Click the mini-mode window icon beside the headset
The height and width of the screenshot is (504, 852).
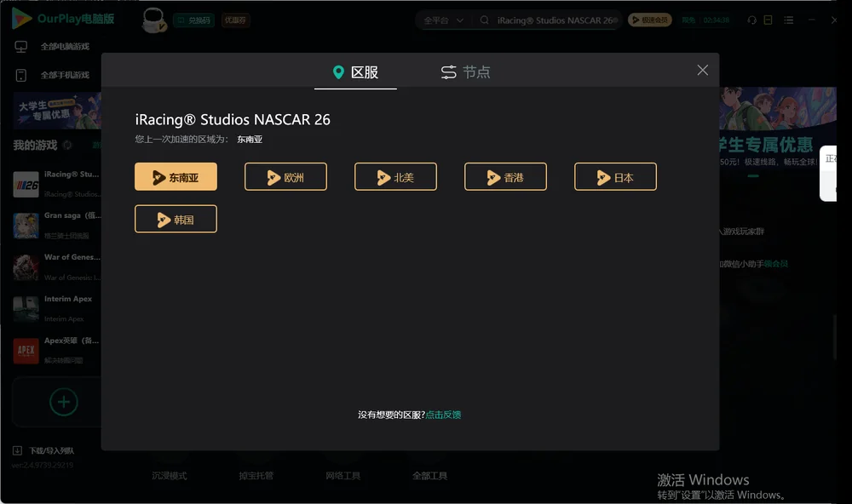(x=768, y=20)
